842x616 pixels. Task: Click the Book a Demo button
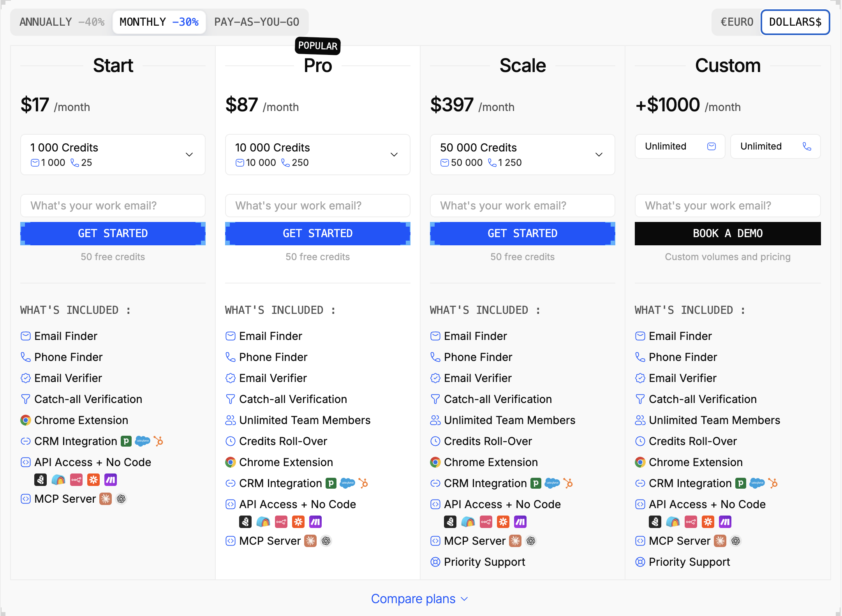[x=728, y=234]
